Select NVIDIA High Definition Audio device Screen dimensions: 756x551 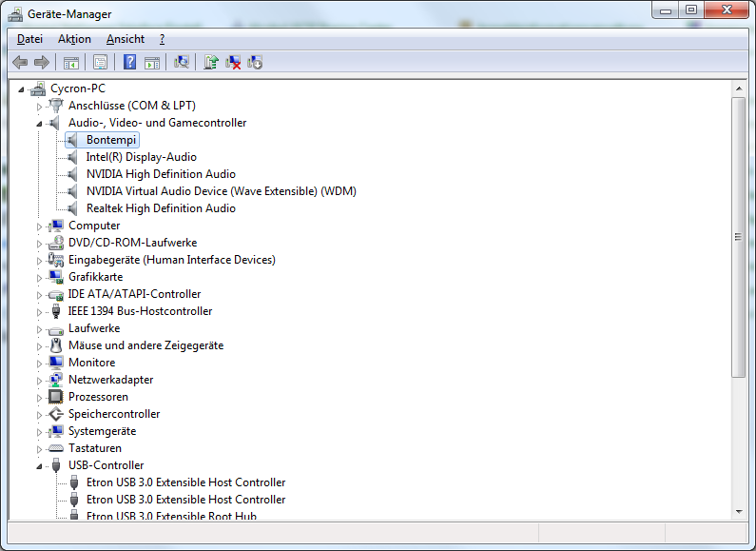[161, 174]
